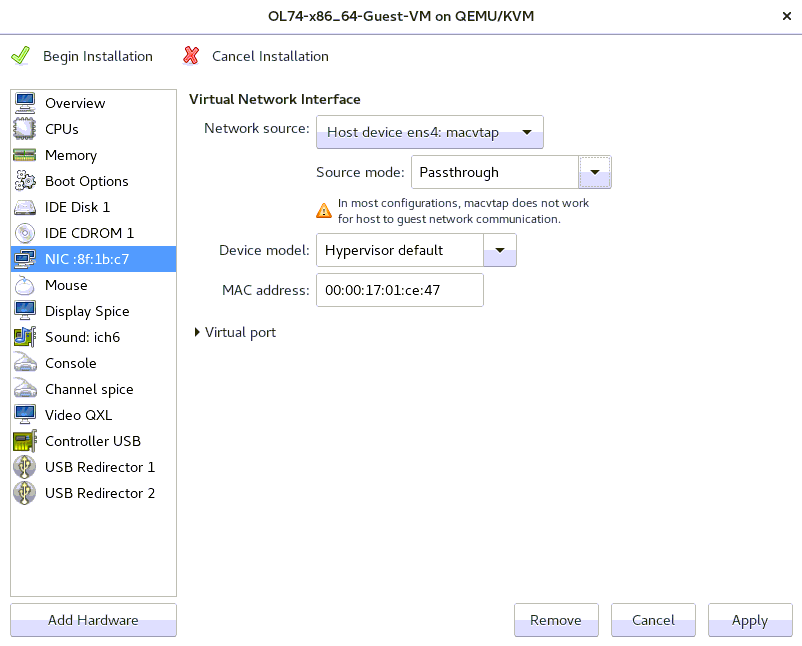Select the Video QXL icon
This screenshot has width=802, height=646.
pyautogui.click(x=25, y=415)
